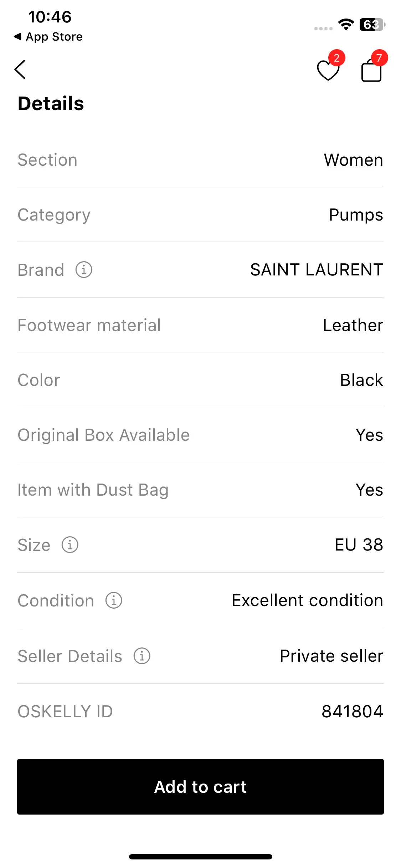This screenshot has width=401, height=868.
Task: Tap the EU 38 size value
Action: coord(359,545)
